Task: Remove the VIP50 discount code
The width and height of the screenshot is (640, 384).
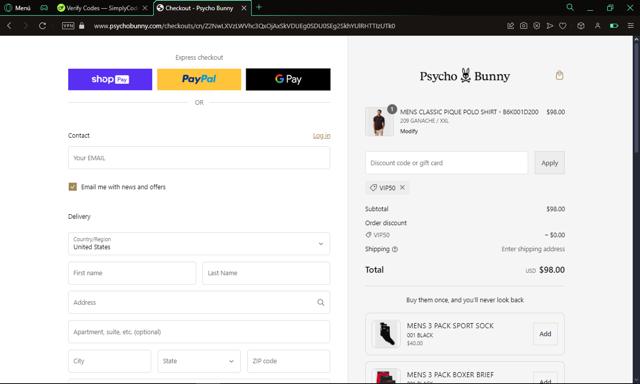Action: point(402,187)
